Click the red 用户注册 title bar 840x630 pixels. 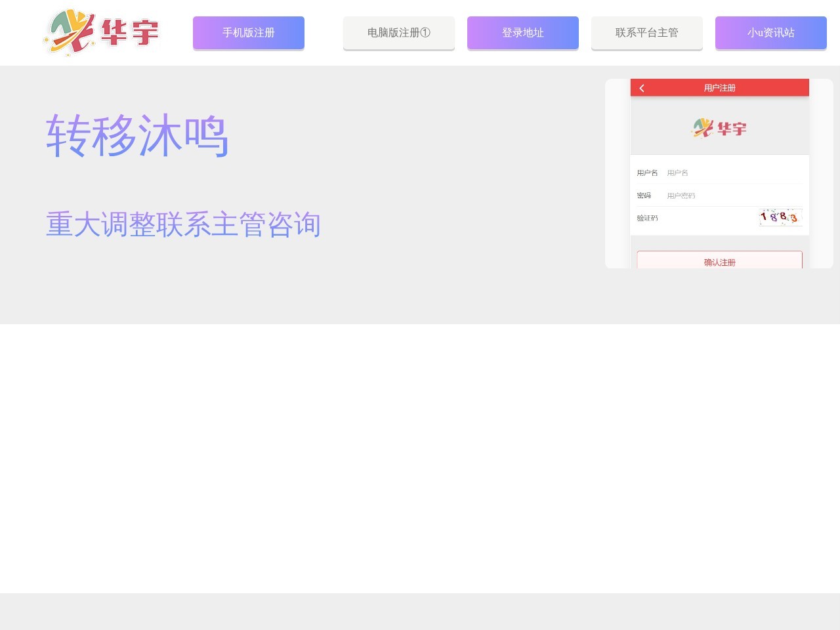pos(719,87)
